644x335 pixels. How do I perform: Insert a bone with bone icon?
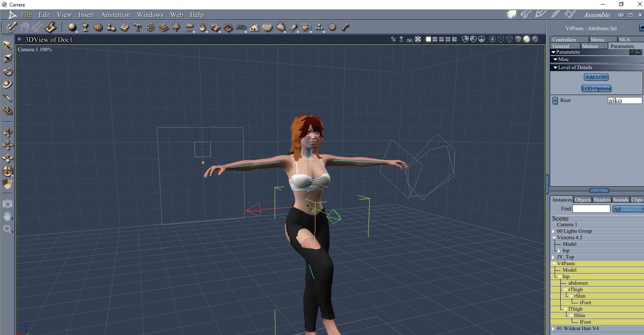tap(345, 27)
